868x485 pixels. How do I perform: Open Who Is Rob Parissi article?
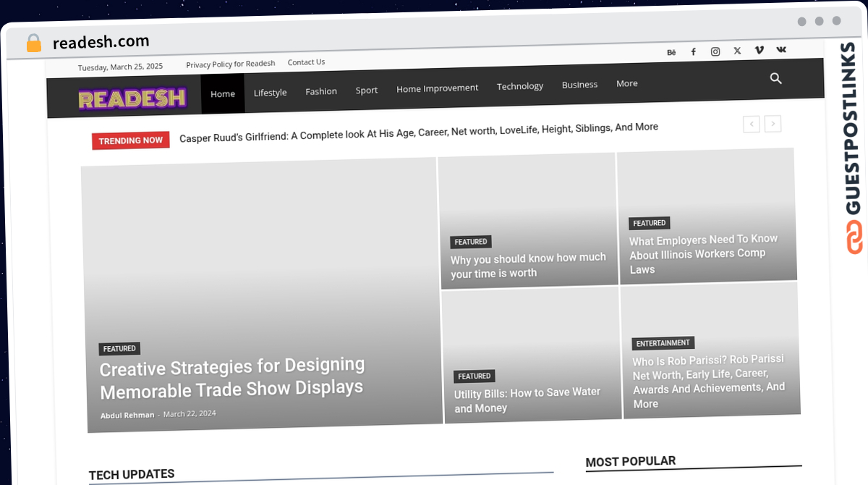pyautogui.click(x=708, y=381)
